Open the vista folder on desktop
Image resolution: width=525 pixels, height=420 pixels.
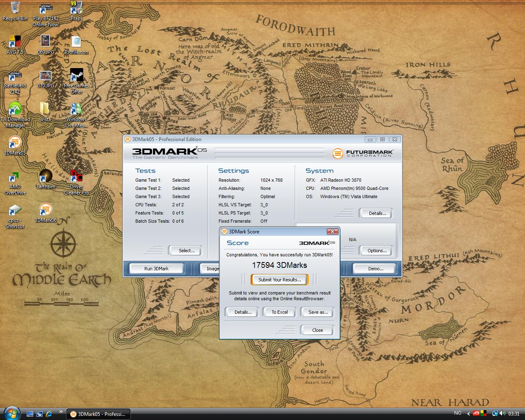[x=46, y=112]
